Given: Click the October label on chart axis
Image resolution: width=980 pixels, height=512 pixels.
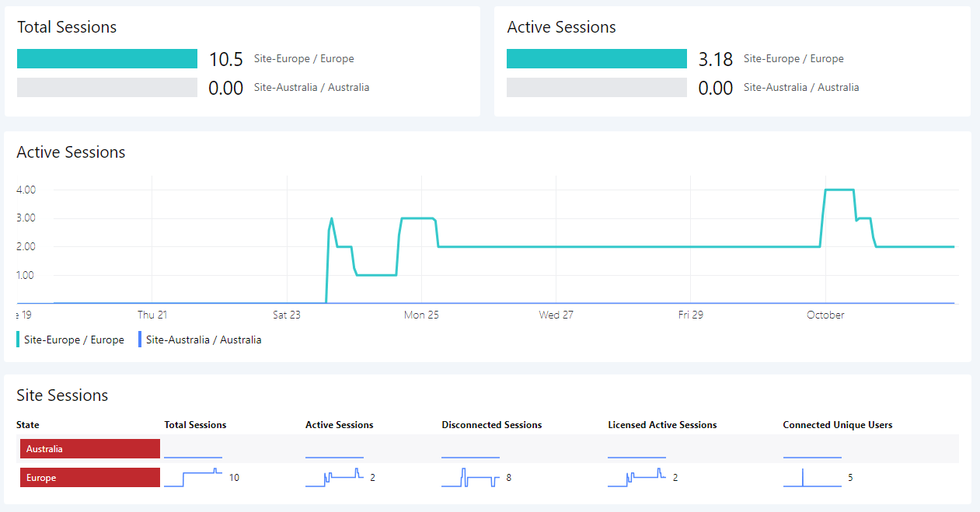Looking at the screenshot, I should click(825, 315).
